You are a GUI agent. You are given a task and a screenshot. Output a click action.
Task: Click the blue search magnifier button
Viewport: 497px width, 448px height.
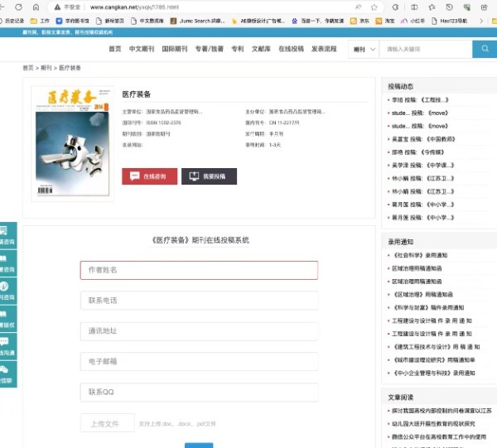485,49
